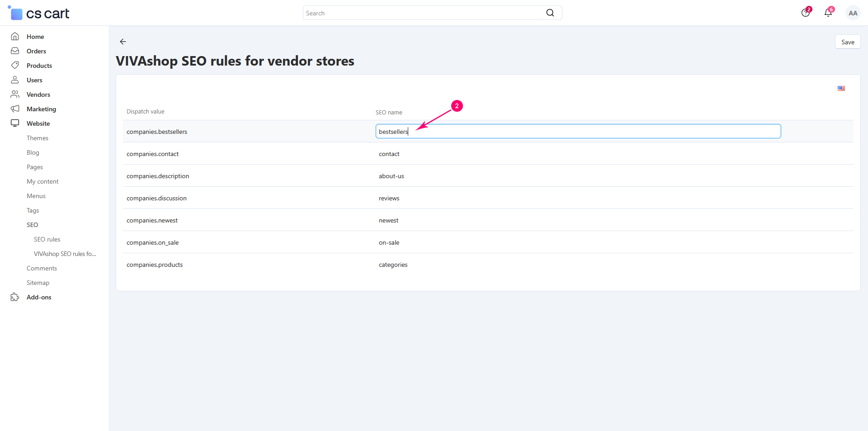Click the CS-Cart logo

coord(39,14)
